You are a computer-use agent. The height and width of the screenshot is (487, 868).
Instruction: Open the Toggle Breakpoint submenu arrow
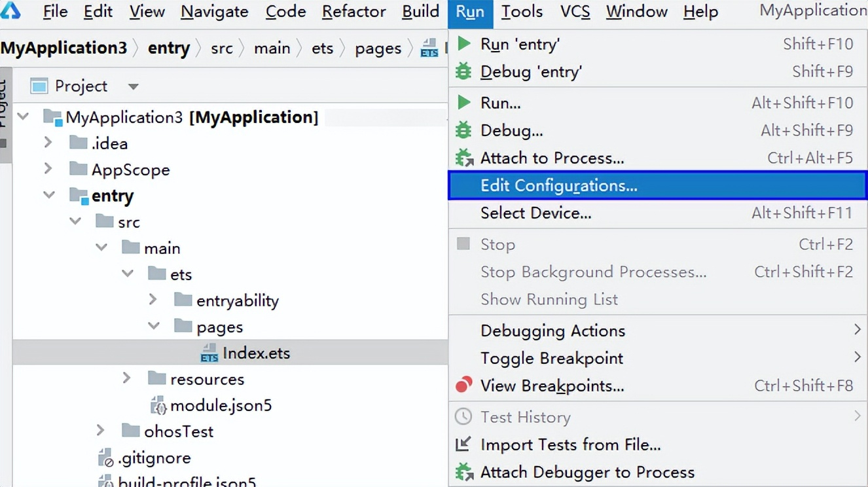[857, 357]
